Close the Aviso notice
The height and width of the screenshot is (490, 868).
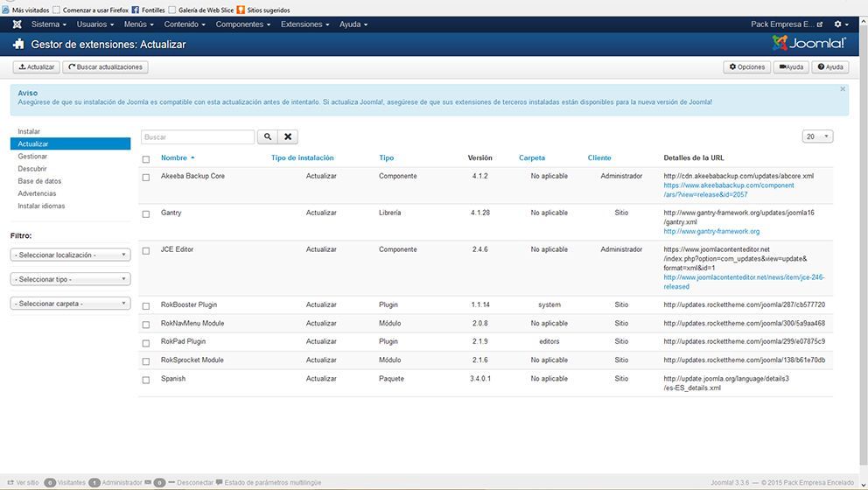coord(843,89)
